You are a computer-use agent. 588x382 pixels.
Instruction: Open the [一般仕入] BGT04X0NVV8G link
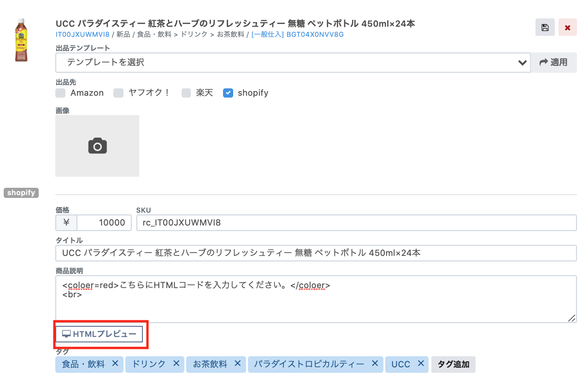298,35
